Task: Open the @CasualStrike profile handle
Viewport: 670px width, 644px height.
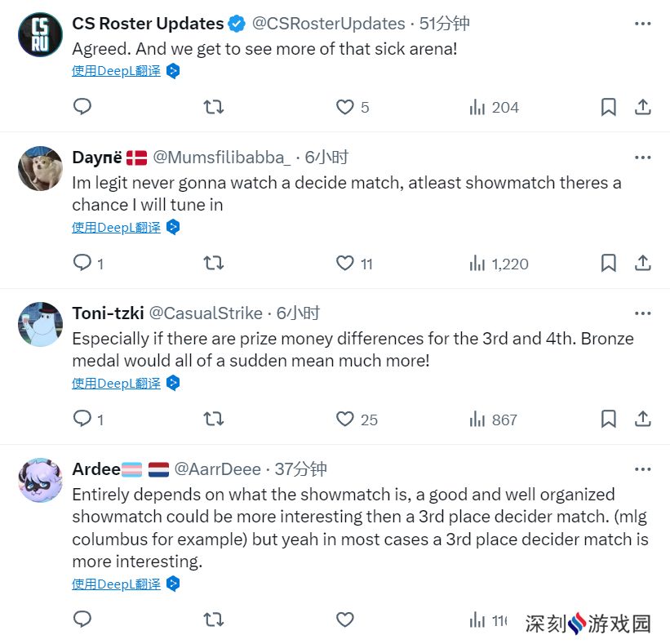Action: coord(206,313)
